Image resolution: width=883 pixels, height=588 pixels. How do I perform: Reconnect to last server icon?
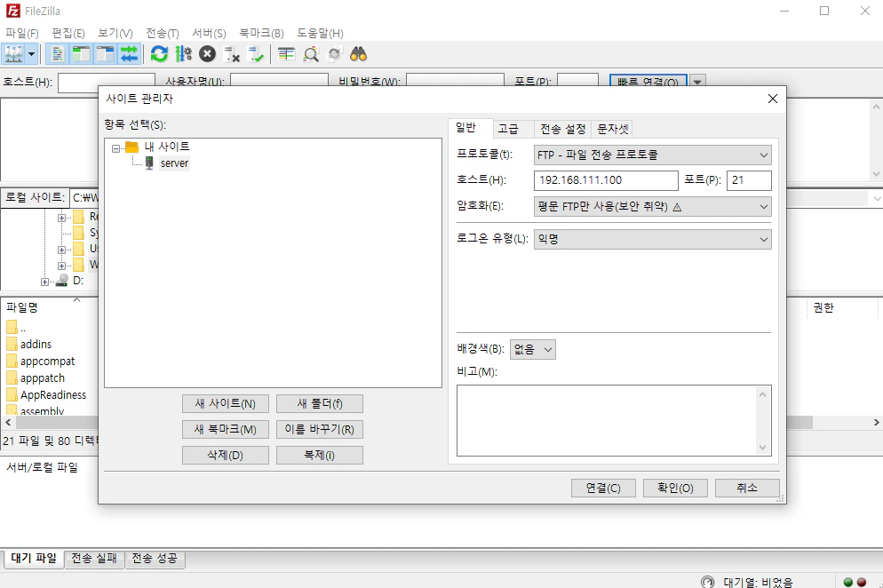click(x=256, y=54)
